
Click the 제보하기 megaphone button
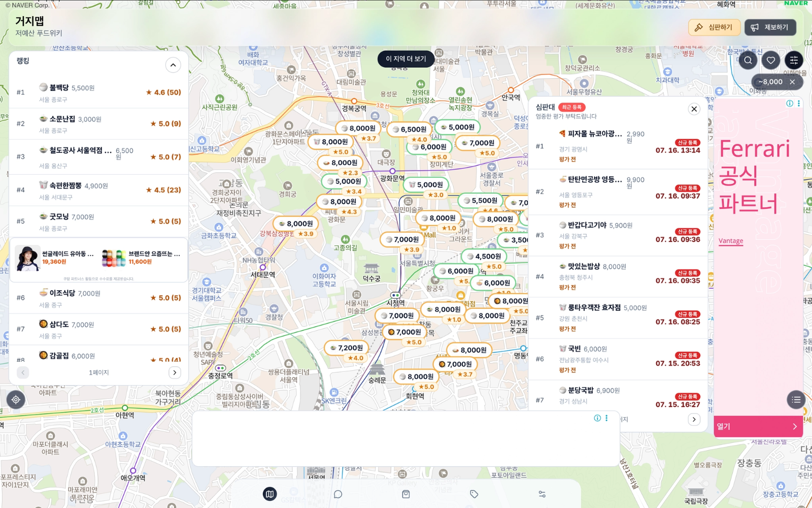[770, 27]
